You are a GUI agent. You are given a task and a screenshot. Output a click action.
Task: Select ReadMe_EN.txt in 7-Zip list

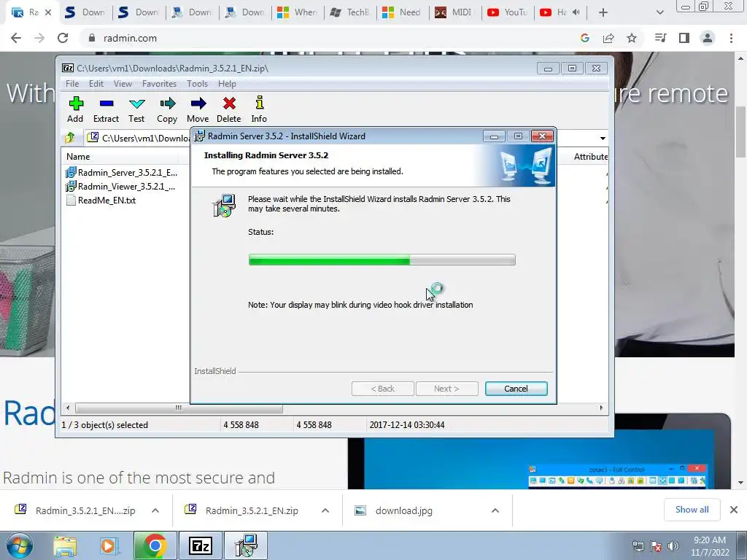(x=101, y=201)
